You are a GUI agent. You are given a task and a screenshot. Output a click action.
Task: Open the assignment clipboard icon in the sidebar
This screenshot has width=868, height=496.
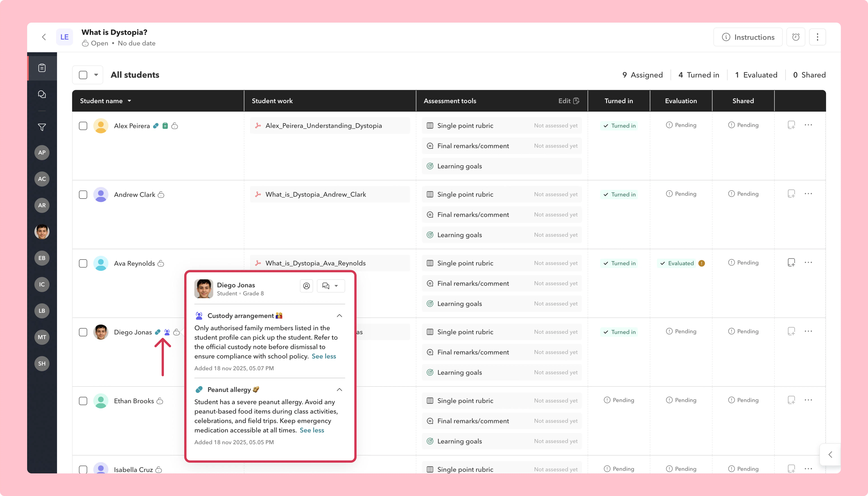[x=42, y=68]
